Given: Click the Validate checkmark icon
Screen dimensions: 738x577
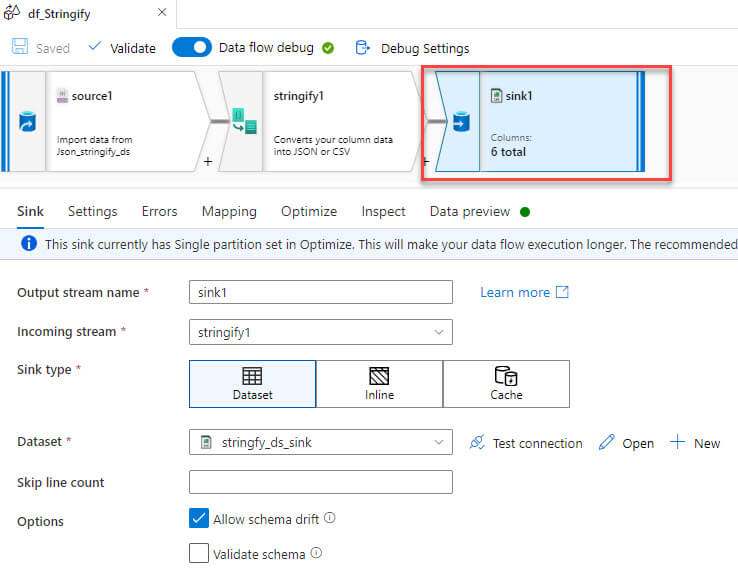Looking at the screenshot, I should point(95,47).
